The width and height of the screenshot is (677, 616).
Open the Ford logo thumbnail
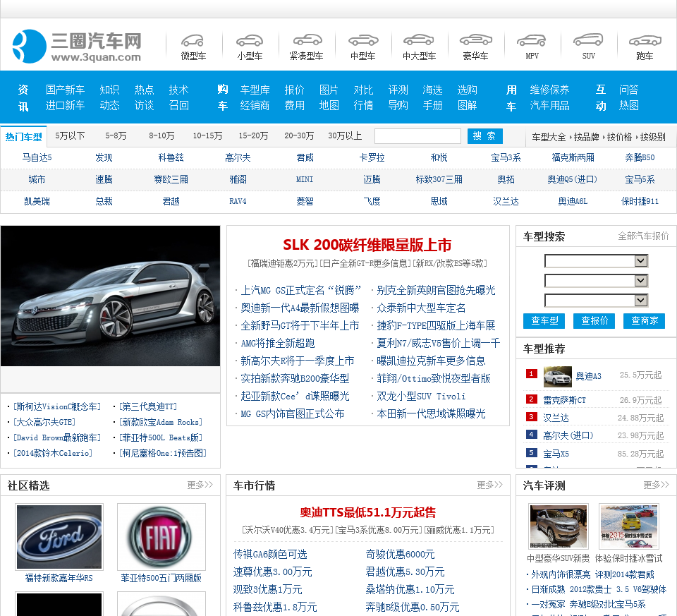tap(59, 536)
